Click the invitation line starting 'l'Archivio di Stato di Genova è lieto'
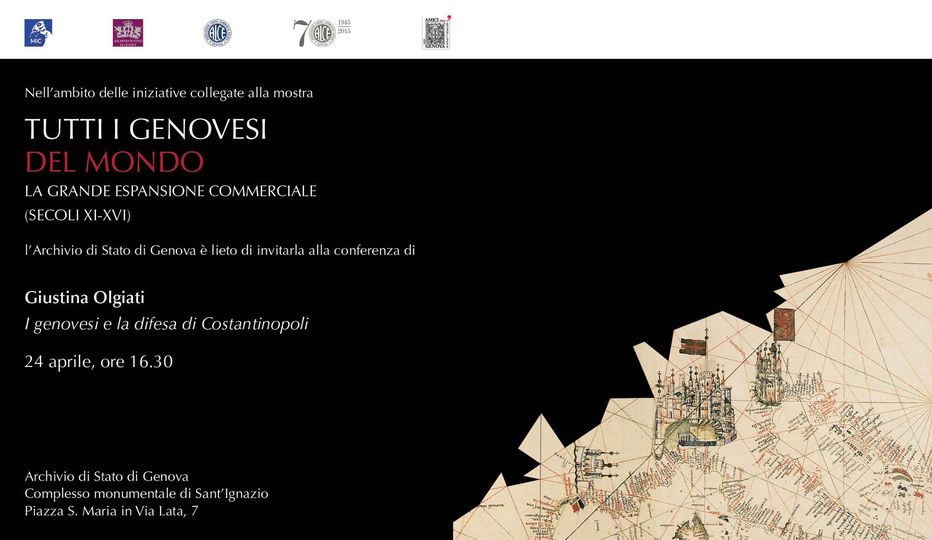This screenshot has width=932, height=540. (219, 250)
